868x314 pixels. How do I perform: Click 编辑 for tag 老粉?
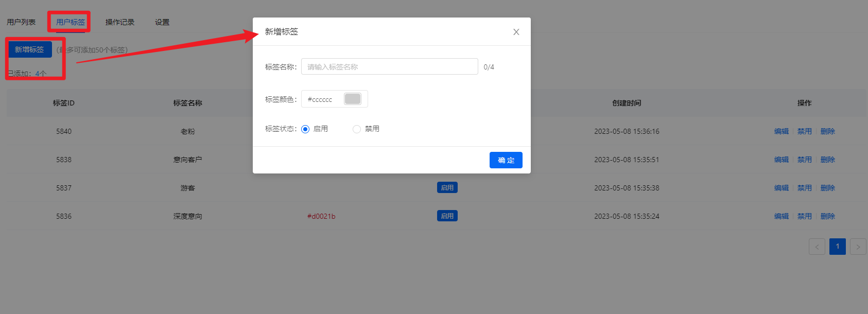point(781,131)
